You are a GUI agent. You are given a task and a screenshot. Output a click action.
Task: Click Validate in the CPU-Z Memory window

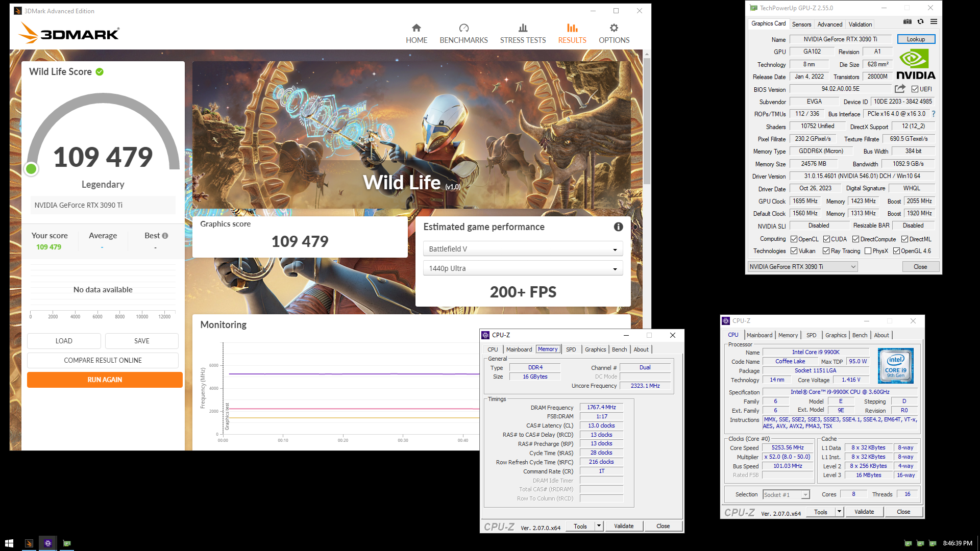(623, 526)
